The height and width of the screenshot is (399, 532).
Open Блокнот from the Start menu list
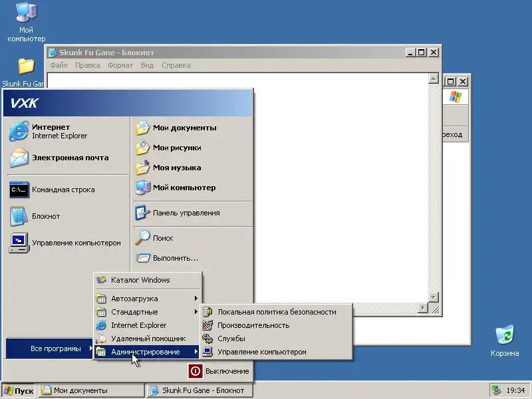pos(67,216)
